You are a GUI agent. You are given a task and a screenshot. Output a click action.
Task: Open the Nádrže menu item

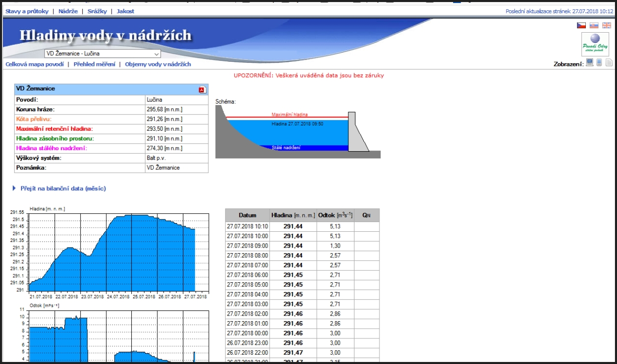[x=68, y=11]
